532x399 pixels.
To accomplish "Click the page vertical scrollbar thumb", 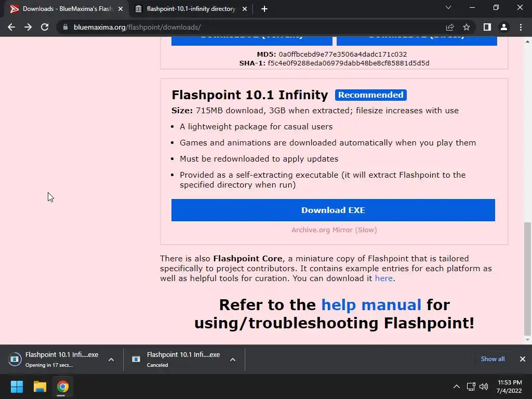I will (x=527, y=278).
